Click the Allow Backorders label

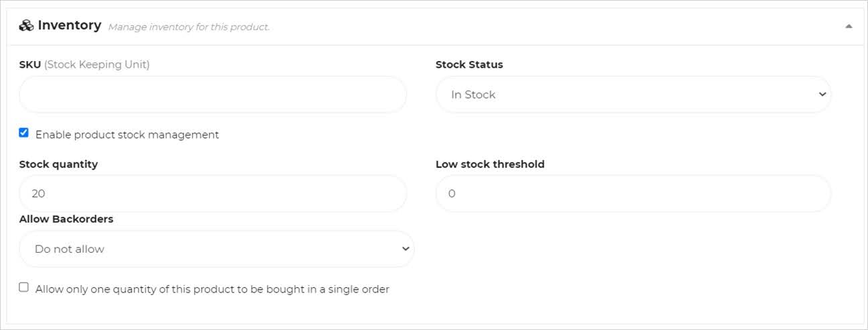[66, 219]
